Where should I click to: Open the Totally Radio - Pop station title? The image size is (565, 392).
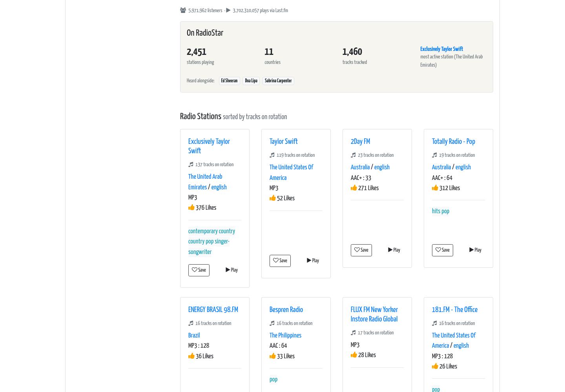click(454, 142)
